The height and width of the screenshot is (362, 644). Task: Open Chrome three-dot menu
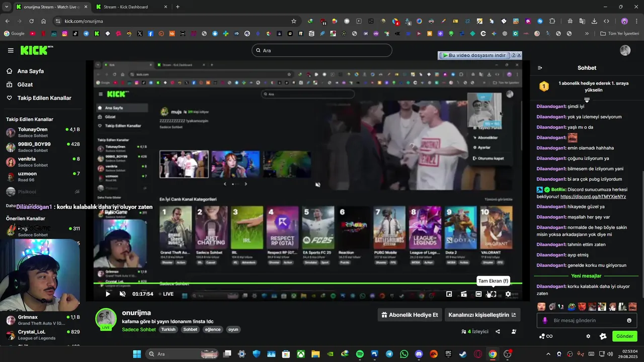click(636, 21)
